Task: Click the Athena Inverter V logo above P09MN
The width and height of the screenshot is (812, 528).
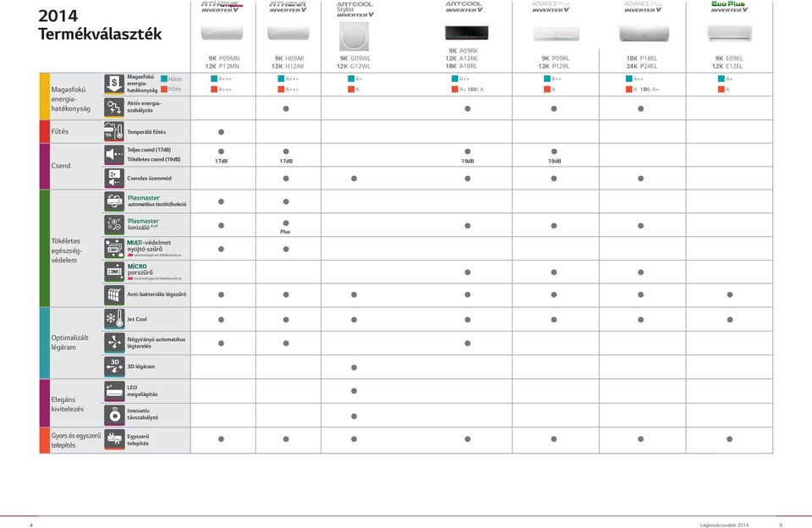Action: coord(222,7)
